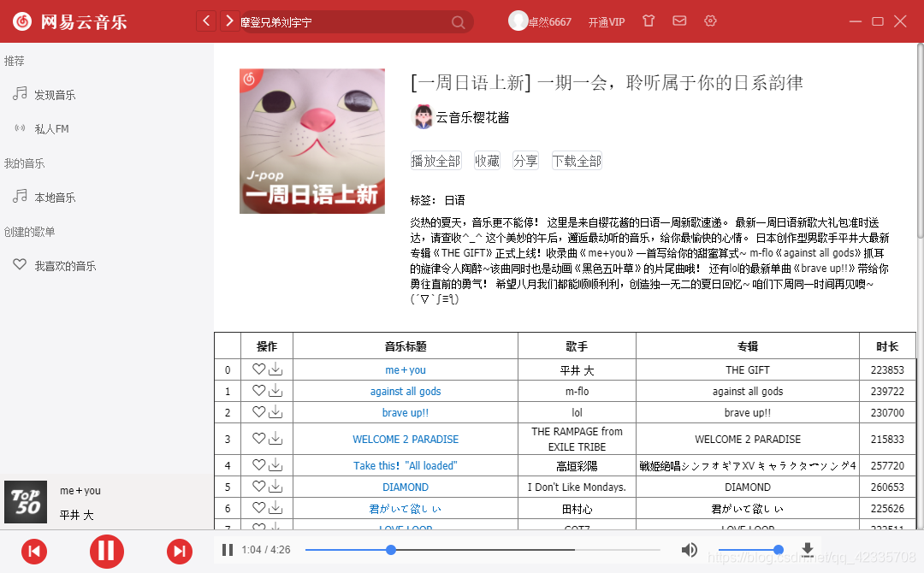Like the song Take this! "All loaded"
The image size is (924, 573).
click(x=258, y=464)
